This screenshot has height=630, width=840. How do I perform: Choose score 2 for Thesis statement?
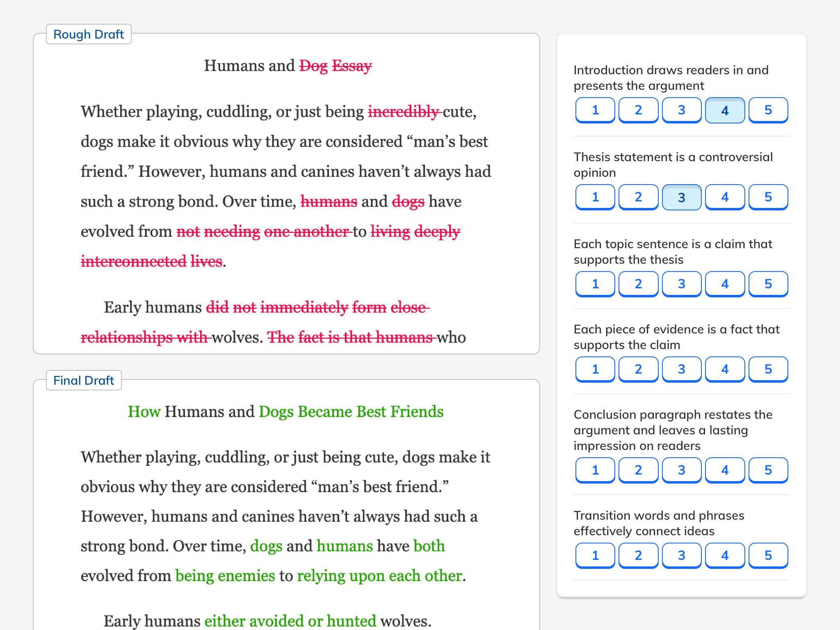tap(638, 197)
